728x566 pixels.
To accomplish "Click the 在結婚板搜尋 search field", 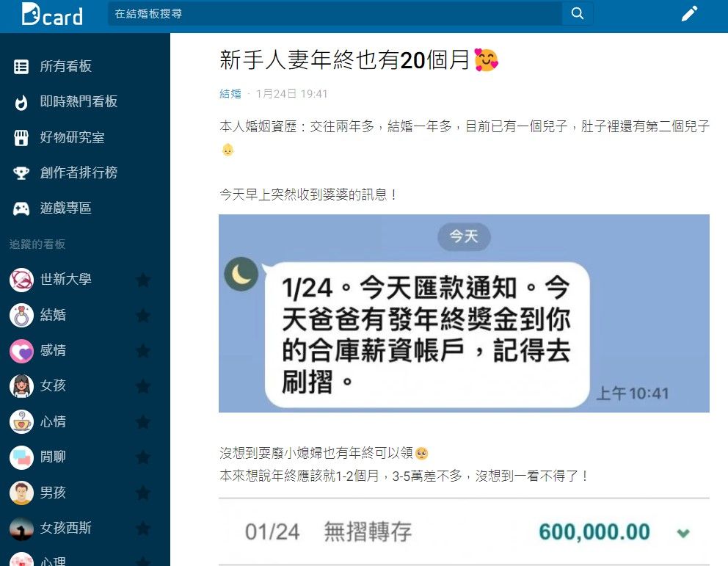I will point(335,13).
